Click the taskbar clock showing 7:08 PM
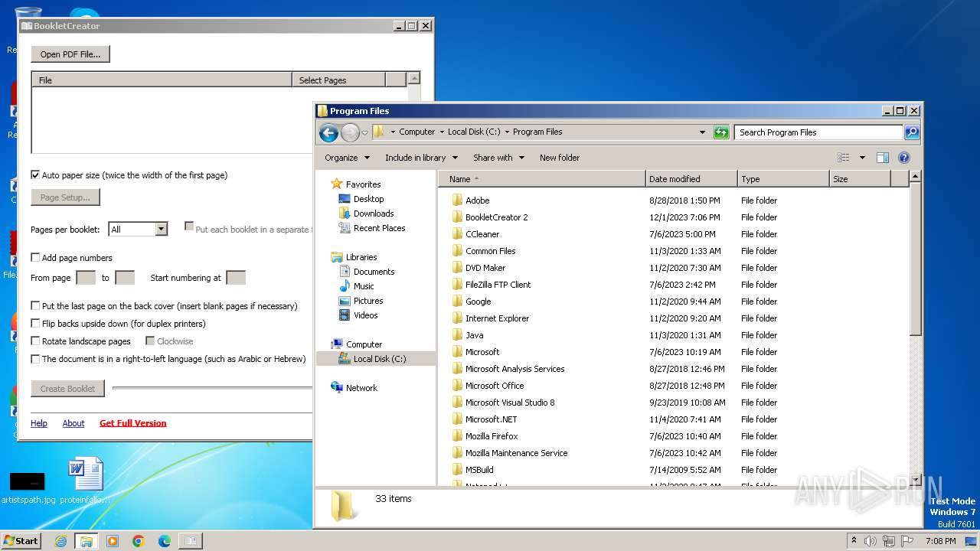Screen dimensions: 980x551 click(940, 541)
